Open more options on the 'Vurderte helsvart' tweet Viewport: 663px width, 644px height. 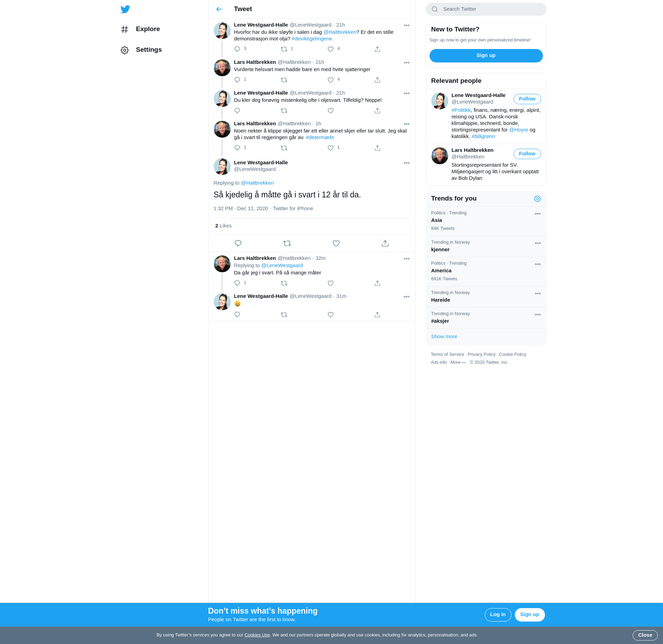[406, 62]
